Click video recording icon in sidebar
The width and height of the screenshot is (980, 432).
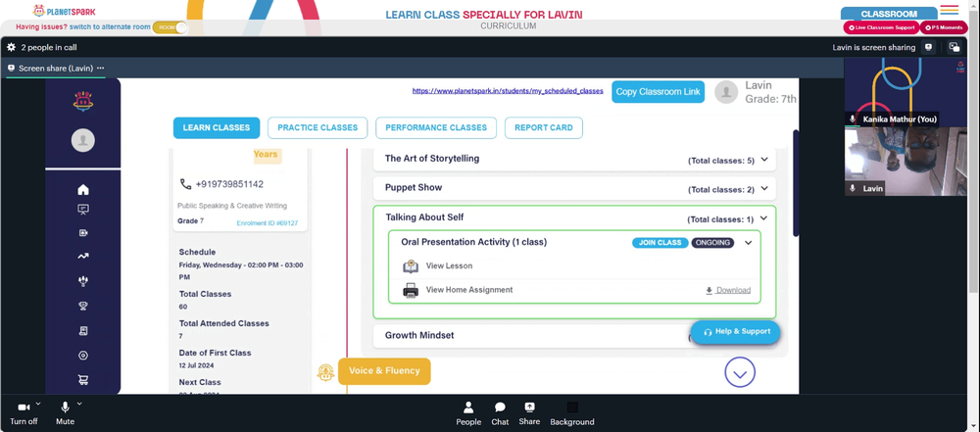83,232
